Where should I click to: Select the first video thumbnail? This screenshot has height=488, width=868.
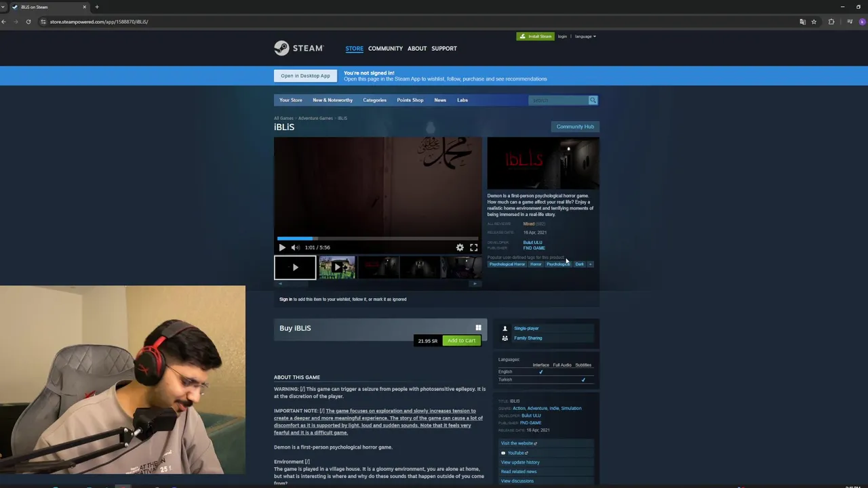[295, 267]
